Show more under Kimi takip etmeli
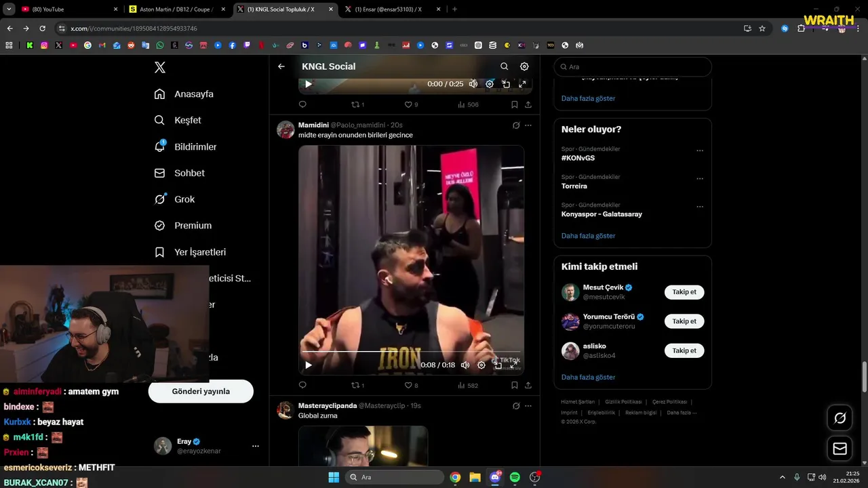Image resolution: width=868 pixels, height=488 pixels. pos(588,377)
